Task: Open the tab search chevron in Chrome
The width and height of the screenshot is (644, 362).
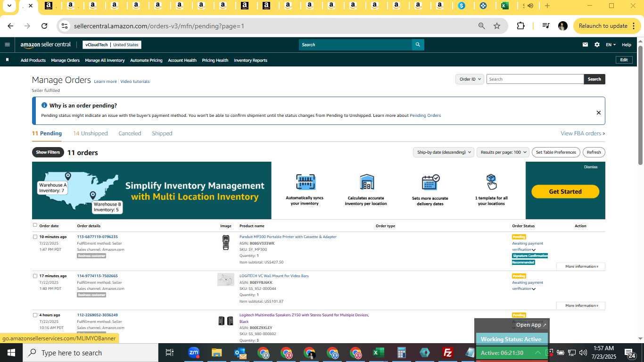Action: click(x=9, y=6)
